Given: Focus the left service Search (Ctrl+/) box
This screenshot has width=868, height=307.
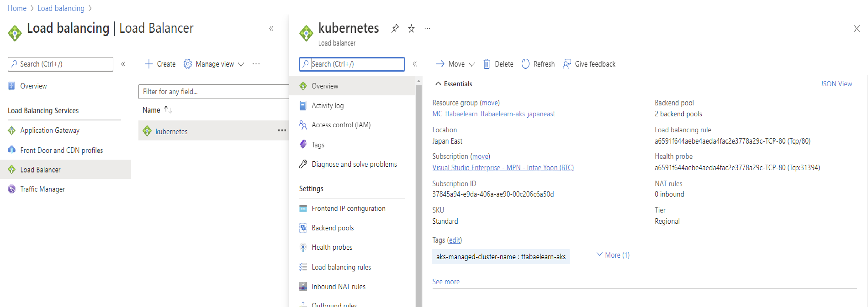Looking at the screenshot, I should point(60,64).
